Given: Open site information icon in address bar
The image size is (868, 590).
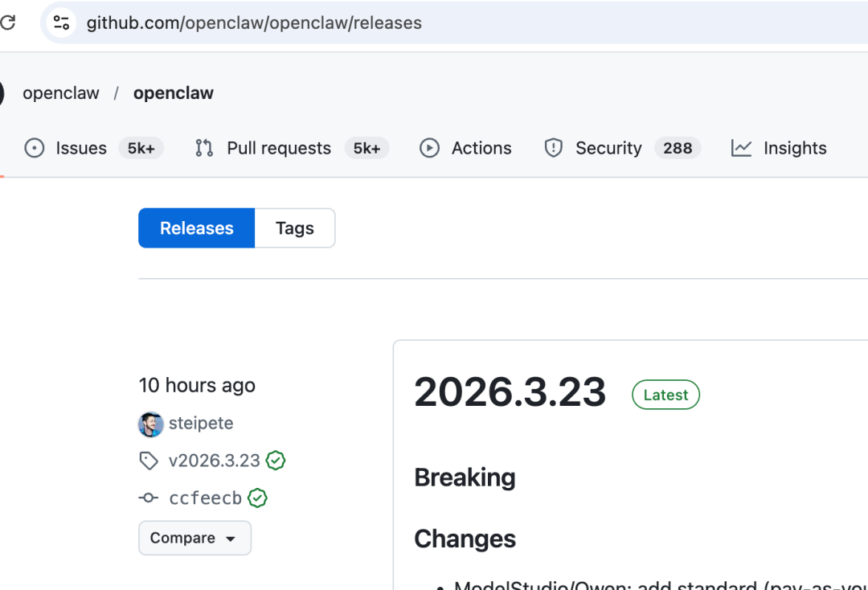Looking at the screenshot, I should pos(61,23).
